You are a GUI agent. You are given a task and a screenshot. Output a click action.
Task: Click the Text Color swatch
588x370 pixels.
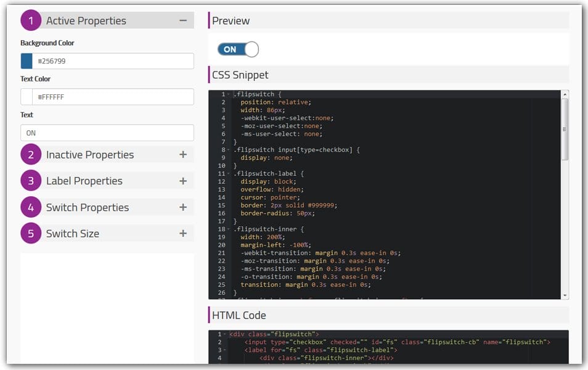(25, 96)
